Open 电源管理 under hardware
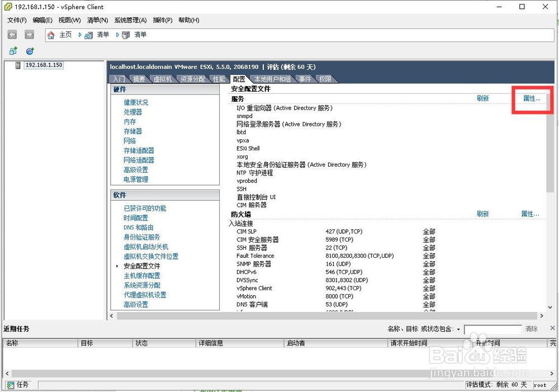 coord(136,180)
